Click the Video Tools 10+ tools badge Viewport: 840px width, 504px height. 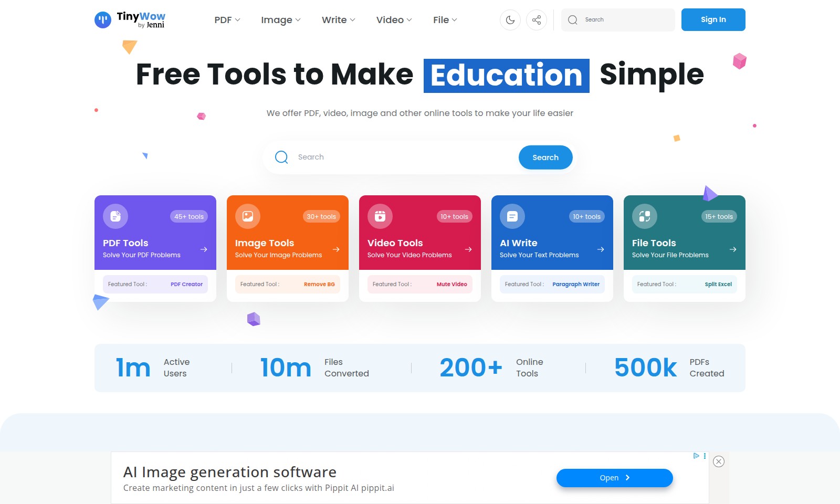(x=454, y=216)
